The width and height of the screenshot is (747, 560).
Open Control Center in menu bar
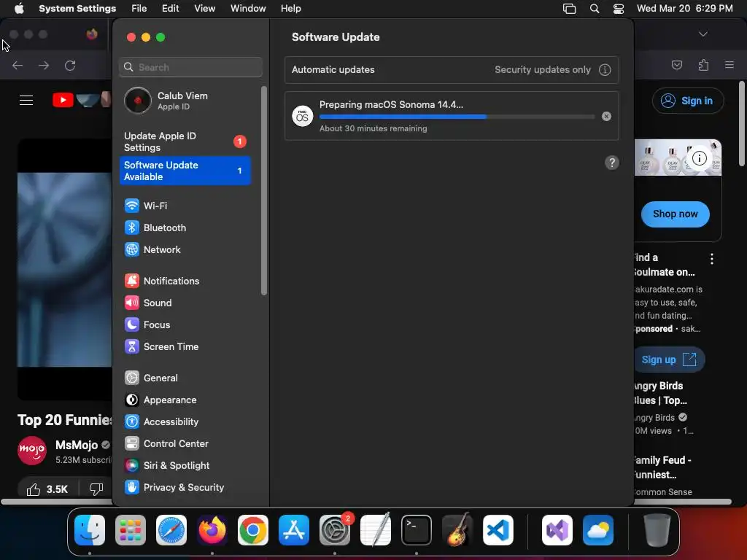(619, 9)
